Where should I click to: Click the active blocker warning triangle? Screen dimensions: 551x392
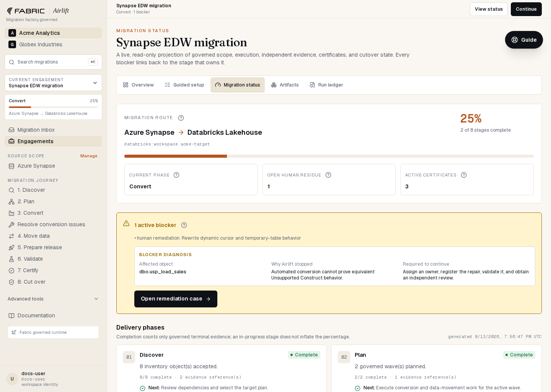point(126,223)
